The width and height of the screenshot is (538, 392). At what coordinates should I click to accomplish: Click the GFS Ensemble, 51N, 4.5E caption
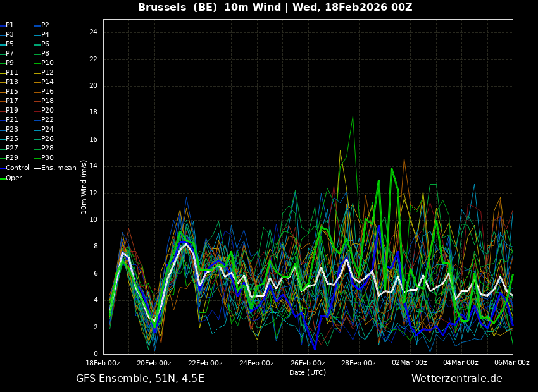[140, 379]
